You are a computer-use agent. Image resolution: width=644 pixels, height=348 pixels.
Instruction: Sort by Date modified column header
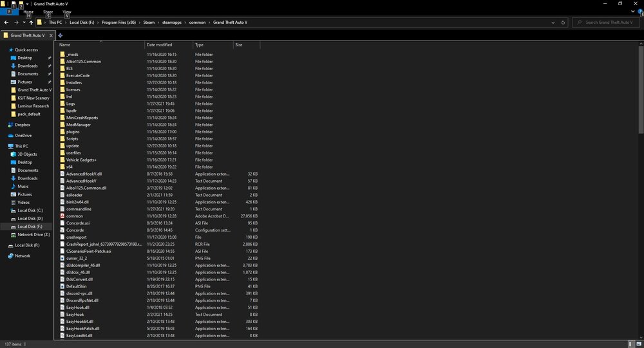click(x=169, y=45)
